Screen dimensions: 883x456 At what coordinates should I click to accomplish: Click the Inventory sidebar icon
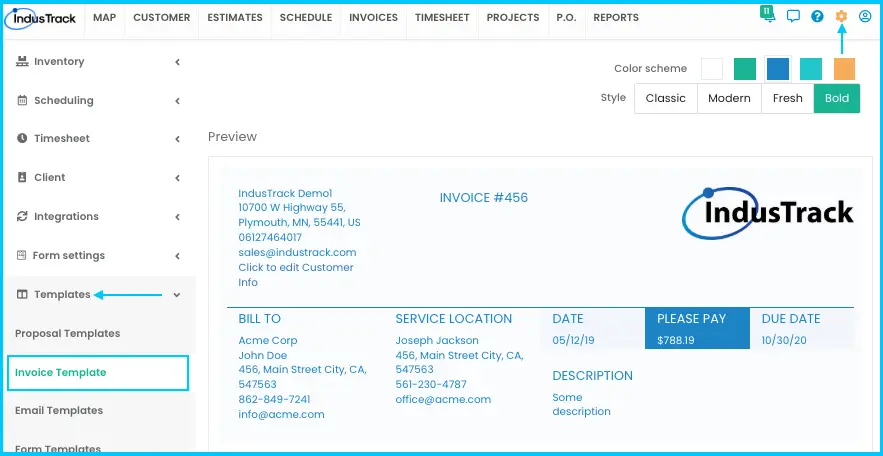click(x=22, y=61)
